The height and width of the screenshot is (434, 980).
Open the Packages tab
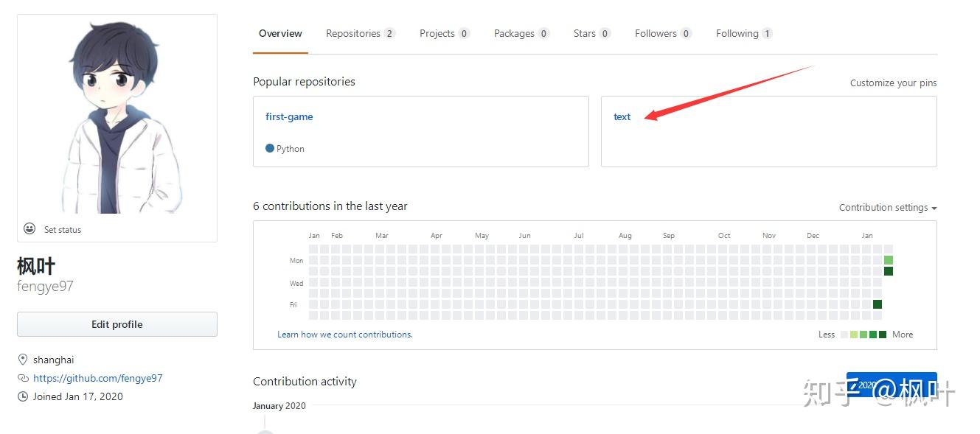click(521, 34)
